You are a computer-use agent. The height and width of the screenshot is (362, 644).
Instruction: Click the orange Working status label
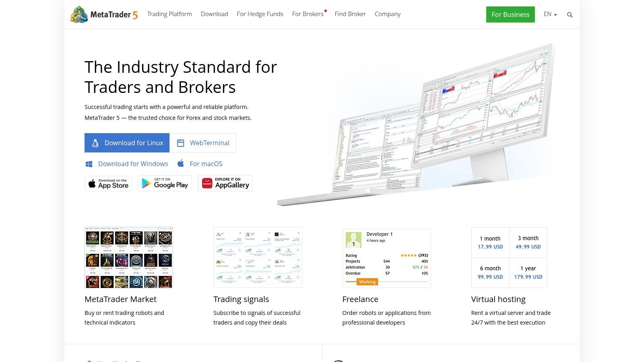point(367,282)
